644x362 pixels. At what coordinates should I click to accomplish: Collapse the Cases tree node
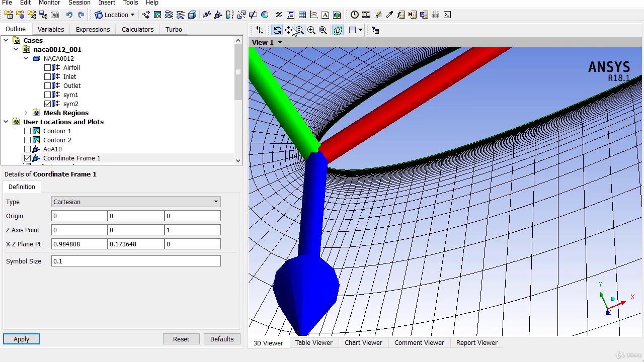(x=6, y=40)
